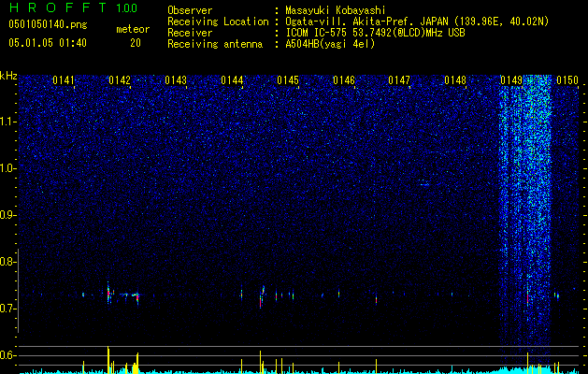
Task: Click the version number 1.0.0
Action: point(127,8)
